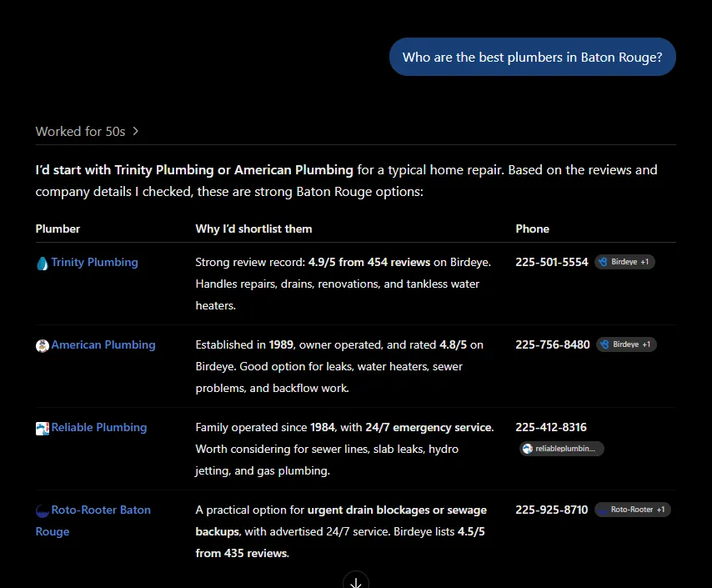Open Birdeye source chip for American Plumbing
The width and height of the screenshot is (712, 588).
click(626, 344)
